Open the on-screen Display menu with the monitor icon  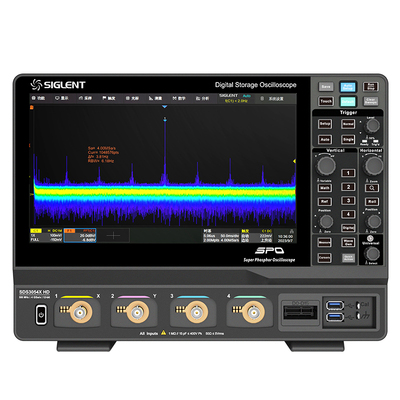point(62,98)
